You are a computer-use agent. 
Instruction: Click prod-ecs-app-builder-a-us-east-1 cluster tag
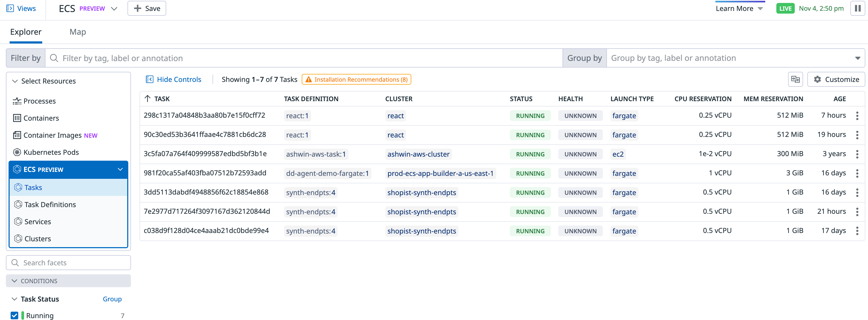pos(440,173)
